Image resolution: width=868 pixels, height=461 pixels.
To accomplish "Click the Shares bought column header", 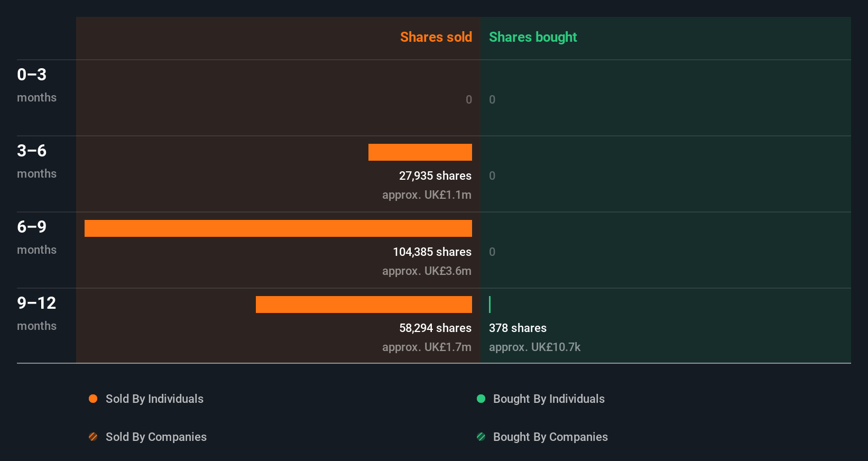I will coord(533,37).
